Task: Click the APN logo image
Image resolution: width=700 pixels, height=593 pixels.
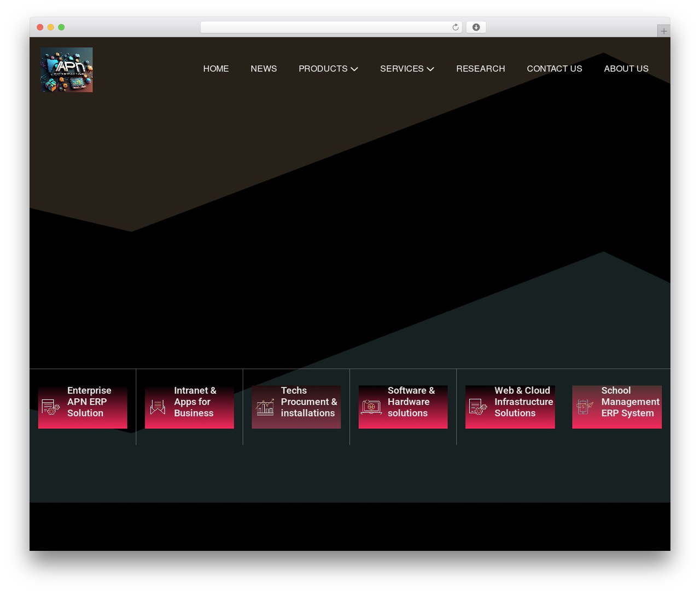Action: click(x=66, y=69)
